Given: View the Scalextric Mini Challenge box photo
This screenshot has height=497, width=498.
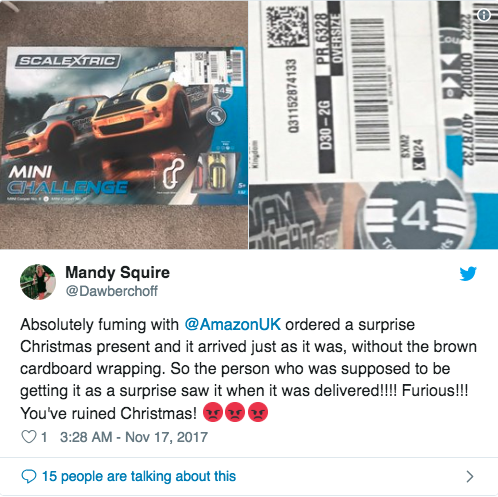Looking at the screenshot, I should 124,125.
